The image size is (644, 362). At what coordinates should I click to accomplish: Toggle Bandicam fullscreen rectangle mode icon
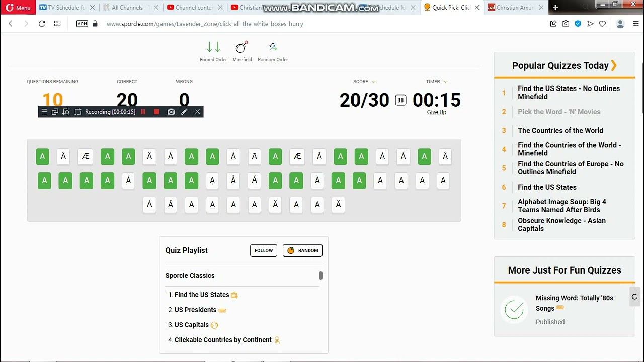(x=77, y=112)
